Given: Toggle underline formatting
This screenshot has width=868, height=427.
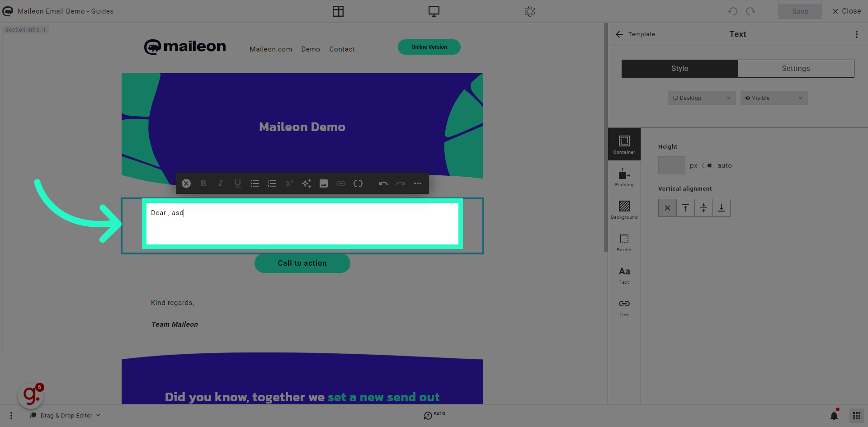Looking at the screenshot, I should [x=238, y=183].
